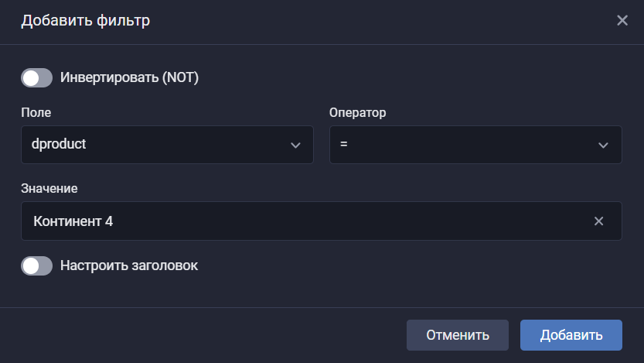This screenshot has height=363, width=644.
Task: Click the equals sign in the operator box
Action: point(343,145)
